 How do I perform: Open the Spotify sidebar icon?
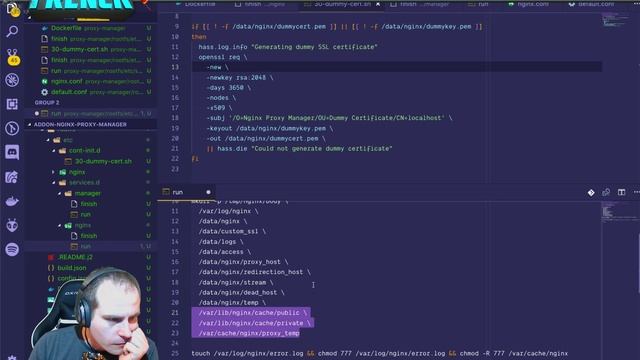(12, 249)
